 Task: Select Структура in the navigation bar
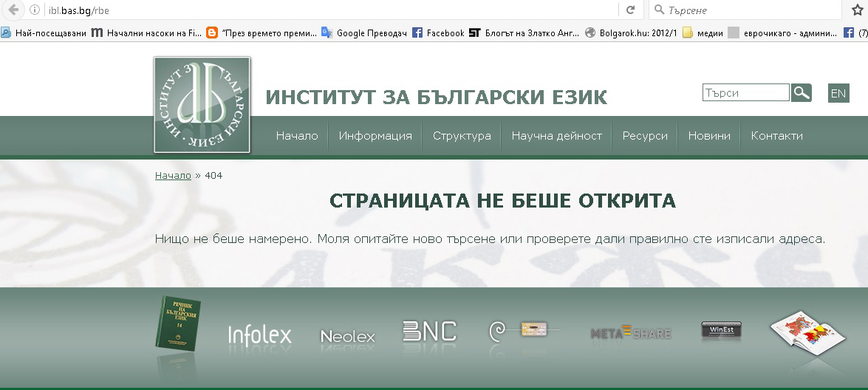point(462,136)
